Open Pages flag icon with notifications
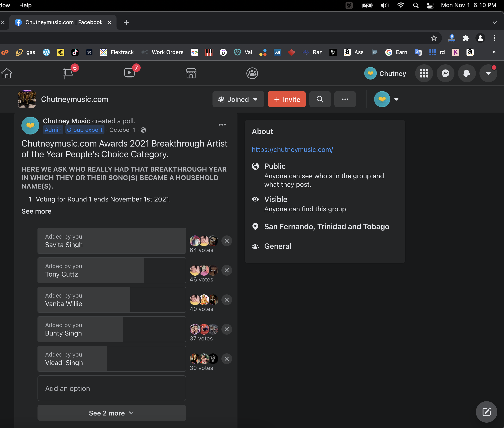The height and width of the screenshot is (428, 504). 68,73
